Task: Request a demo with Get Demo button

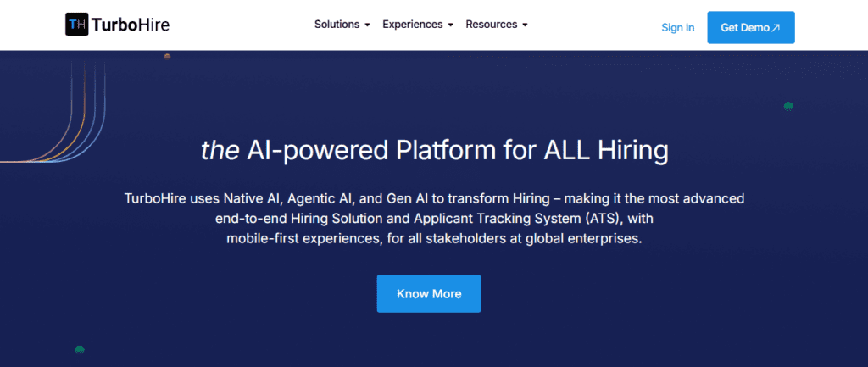Action: coord(751,27)
